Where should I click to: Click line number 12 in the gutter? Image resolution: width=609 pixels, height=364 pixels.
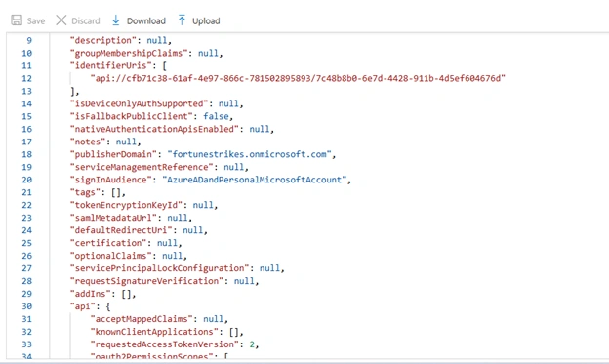pos(26,78)
